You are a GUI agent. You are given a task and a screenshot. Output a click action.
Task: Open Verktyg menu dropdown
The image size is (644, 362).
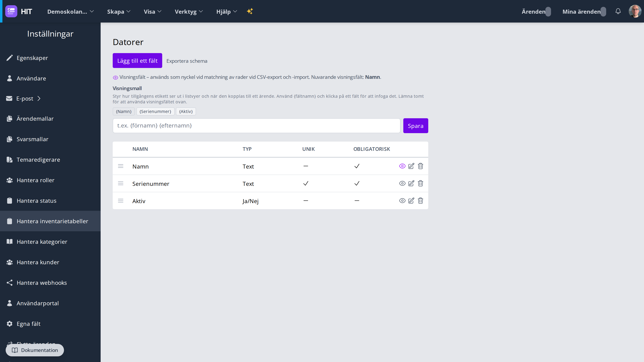(189, 11)
